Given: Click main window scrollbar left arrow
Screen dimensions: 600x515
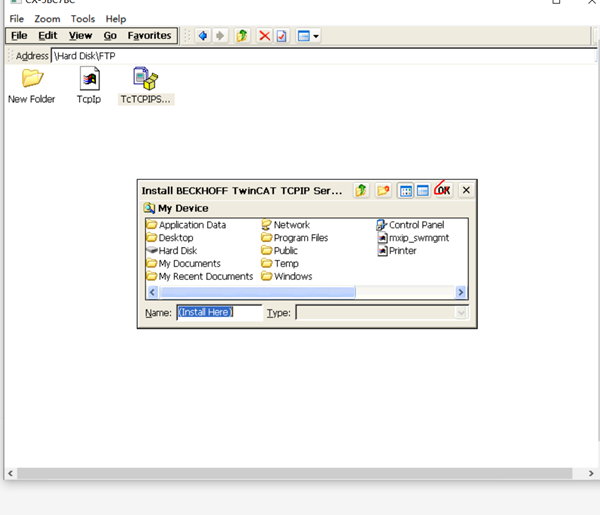Looking at the screenshot, I should (10, 473).
